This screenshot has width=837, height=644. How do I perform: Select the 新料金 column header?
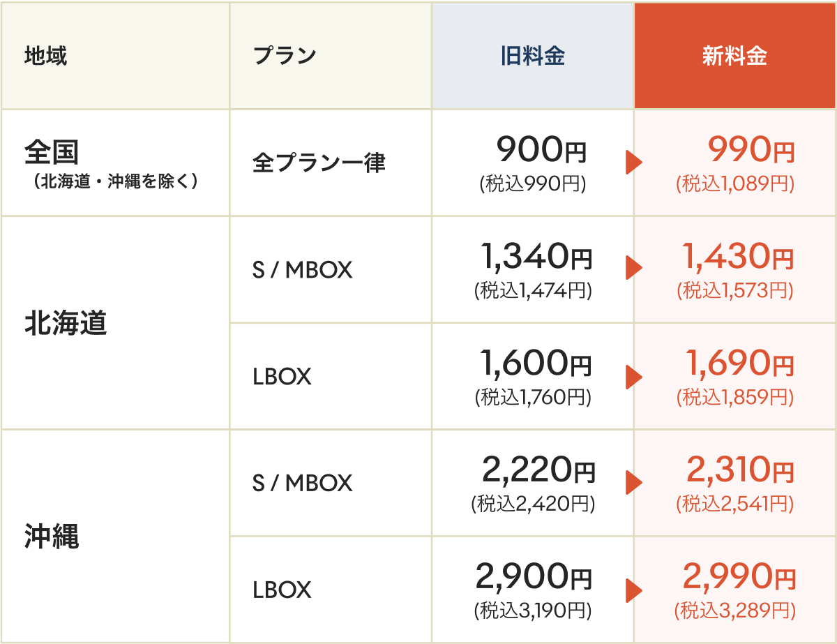tap(734, 56)
